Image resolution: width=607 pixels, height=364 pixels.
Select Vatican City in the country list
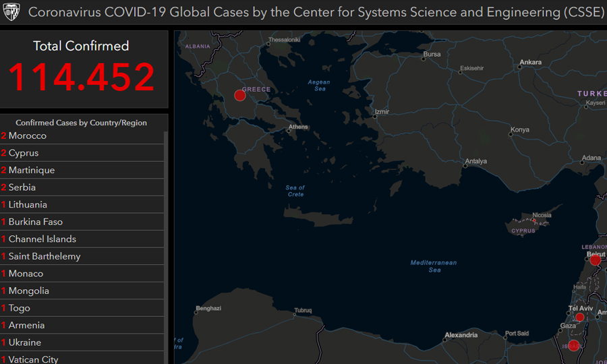pos(82,358)
